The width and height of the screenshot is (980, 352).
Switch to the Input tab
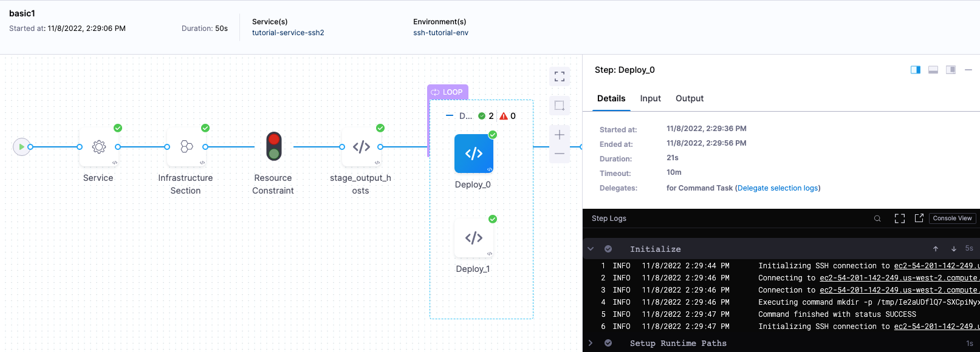[x=650, y=98]
